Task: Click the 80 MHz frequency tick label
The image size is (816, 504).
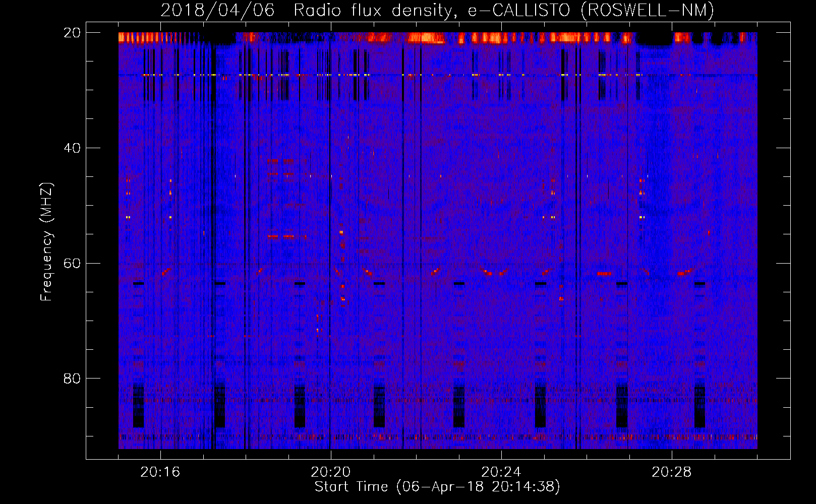Action: [x=72, y=379]
